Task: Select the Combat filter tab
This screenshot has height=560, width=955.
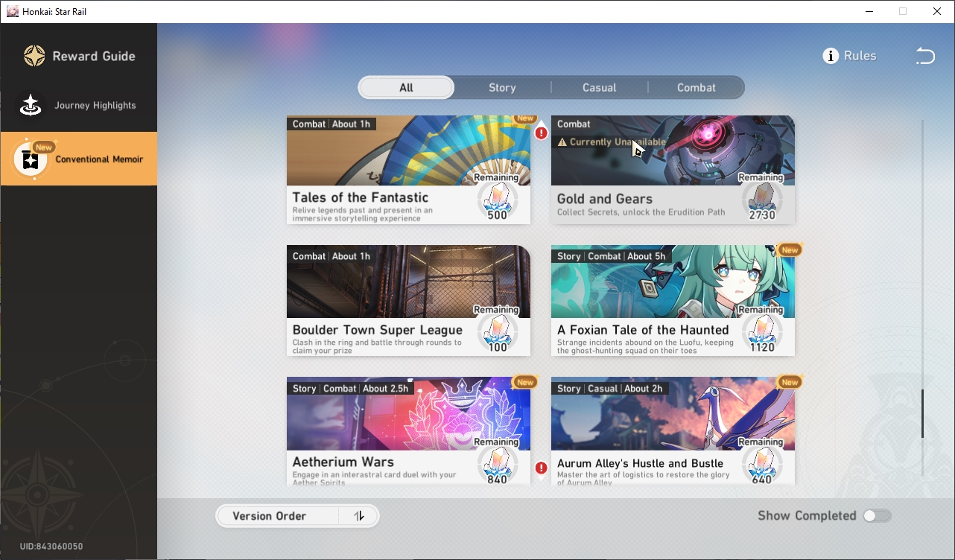Action: [x=697, y=88]
